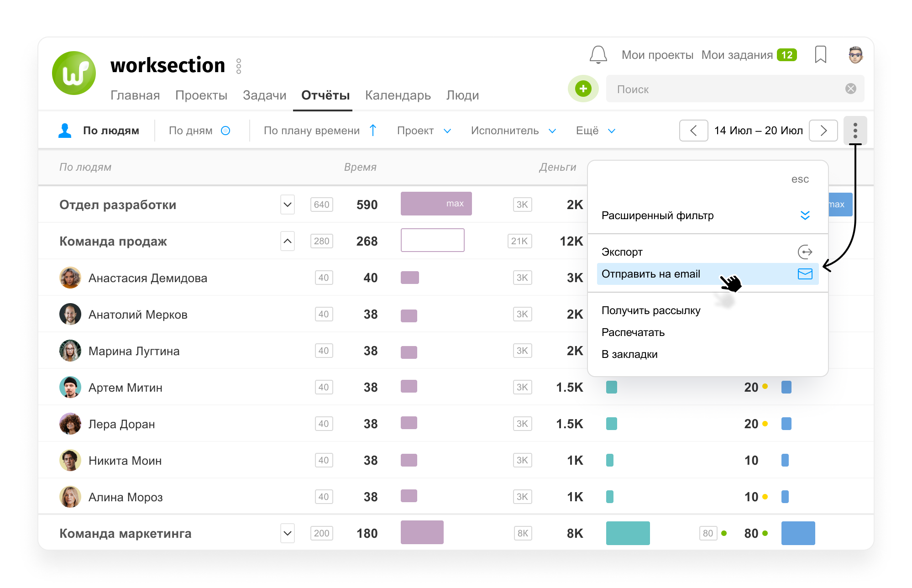Click the Анастасия Демидова name
This screenshot has height=588, width=912.
coord(148,278)
